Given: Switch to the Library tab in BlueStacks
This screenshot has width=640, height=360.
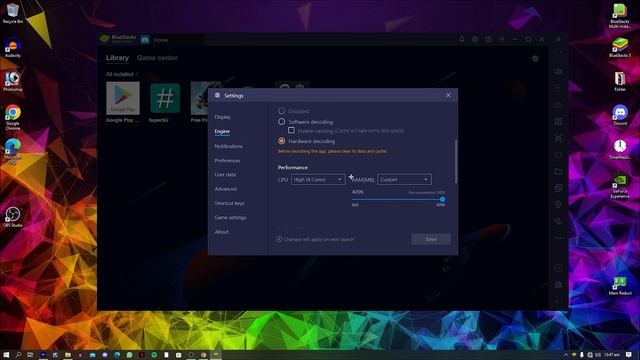Looking at the screenshot, I should click(x=117, y=58).
